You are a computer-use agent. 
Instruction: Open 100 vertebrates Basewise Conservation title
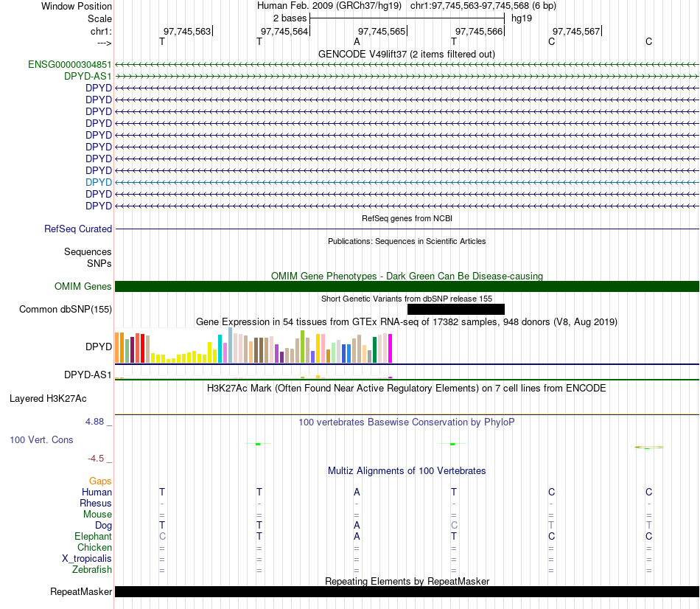pos(406,422)
